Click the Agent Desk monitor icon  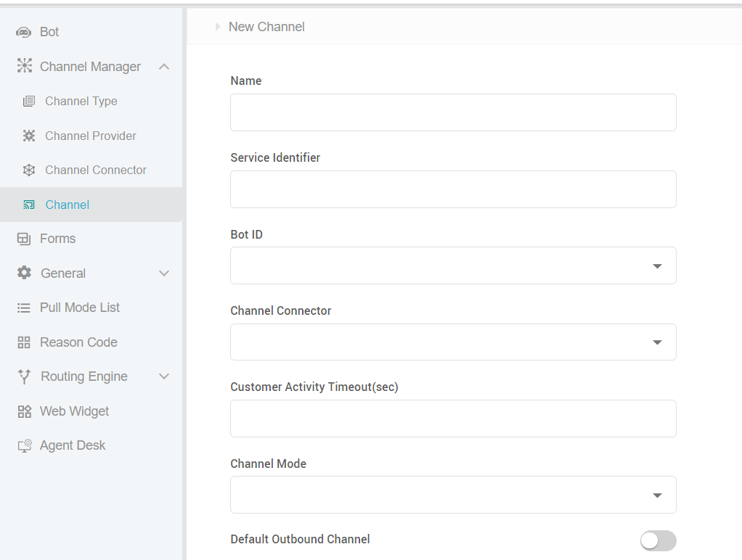[24, 445]
